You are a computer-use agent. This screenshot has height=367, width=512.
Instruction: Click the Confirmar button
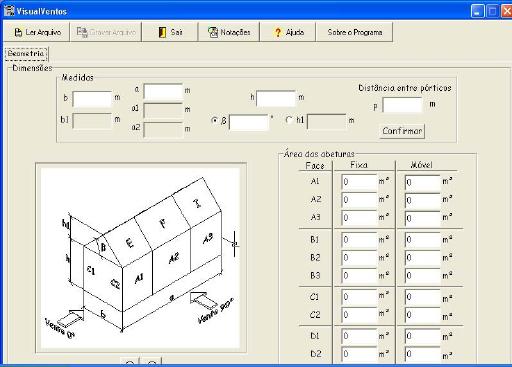pyautogui.click(x=402, y=131)
